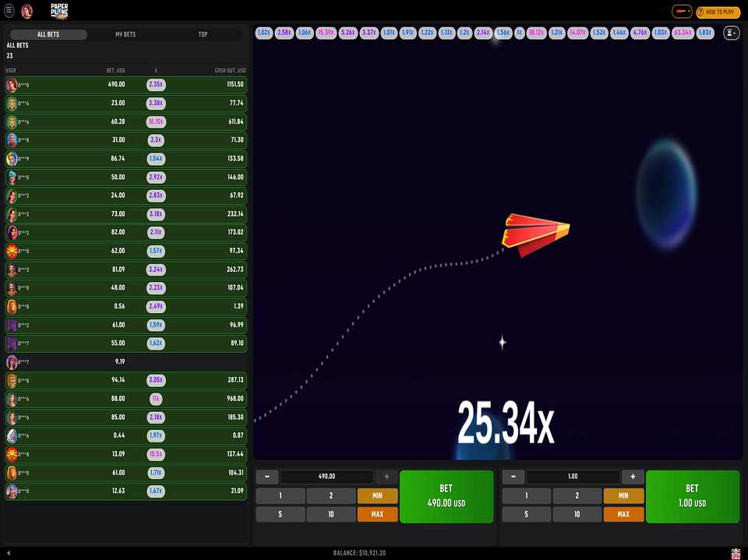Open the hamburger menu at top left
This screenshot has width=748, height=560.
point(9,11)
